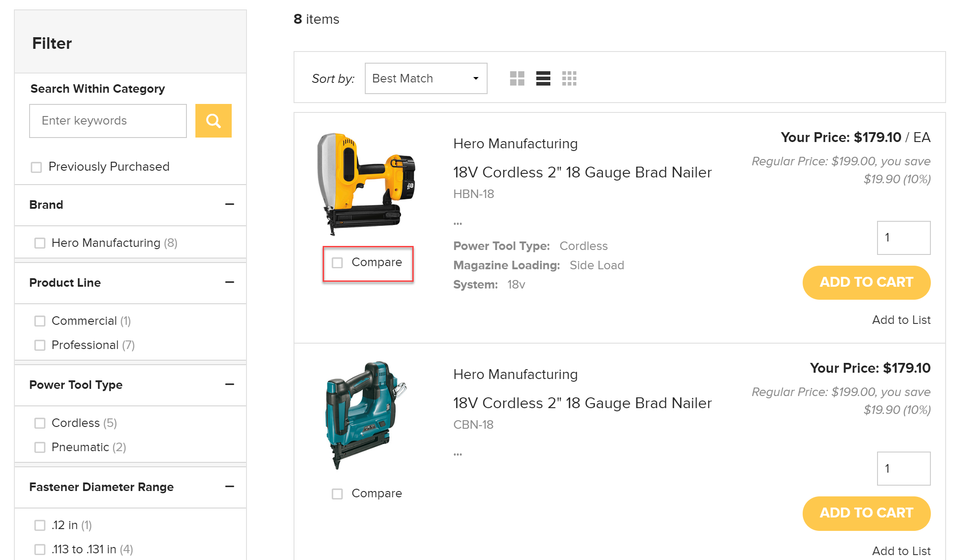
Task: Collapse Fastener Diameter Range section
Action: pyautogui.click(x=229, y=487)
